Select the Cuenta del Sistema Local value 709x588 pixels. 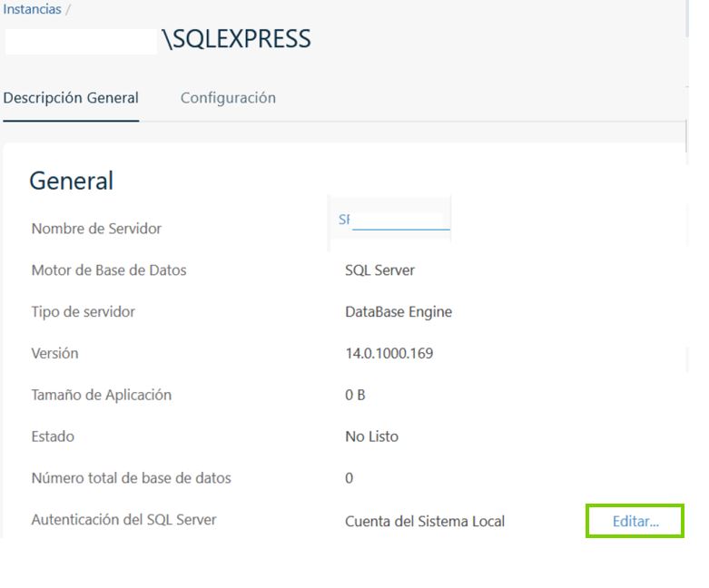(425, 521)
